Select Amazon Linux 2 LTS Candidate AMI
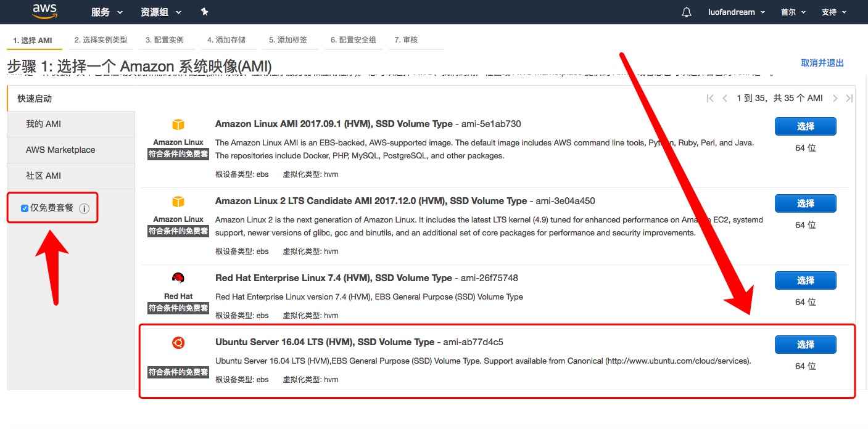Image resolution: width=868 pixels, height=429 pixels. 805,203
